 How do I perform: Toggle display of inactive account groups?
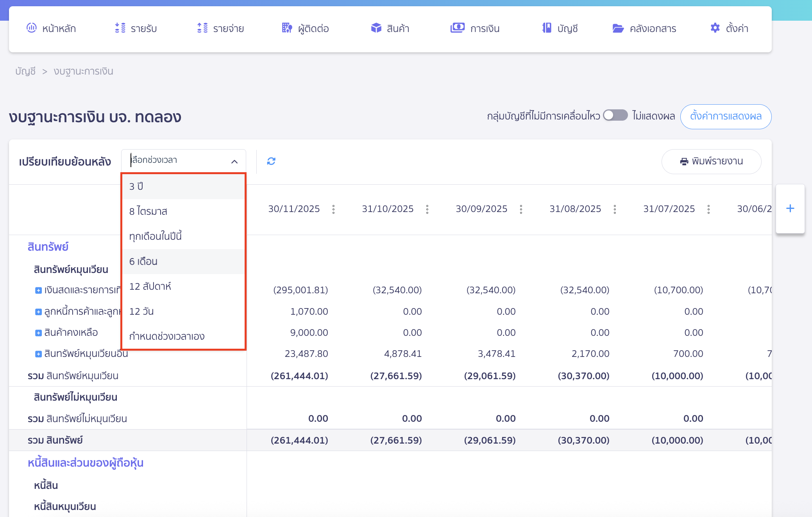615,116
